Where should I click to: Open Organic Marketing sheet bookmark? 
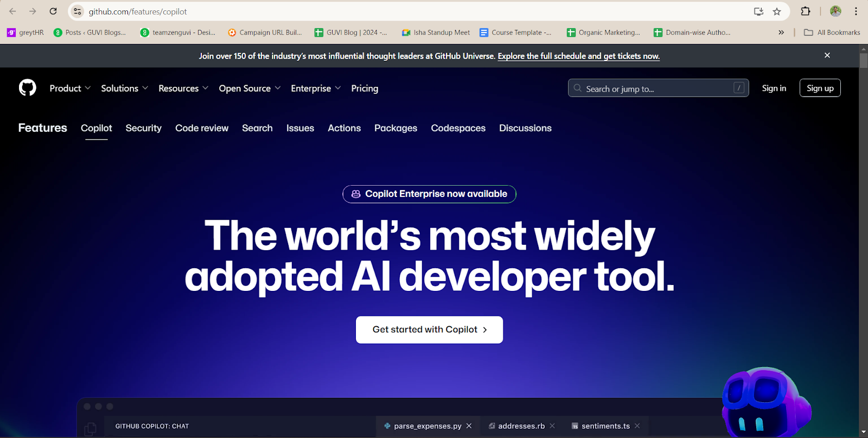tap(603, 33)
